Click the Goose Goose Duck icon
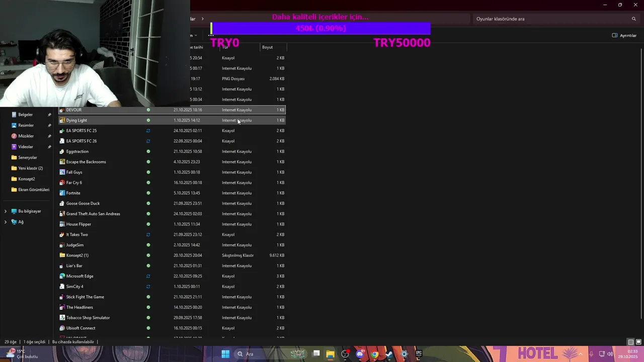Image resolution: width=644 pixels, height=362 pixels. [x=62, y=203]
